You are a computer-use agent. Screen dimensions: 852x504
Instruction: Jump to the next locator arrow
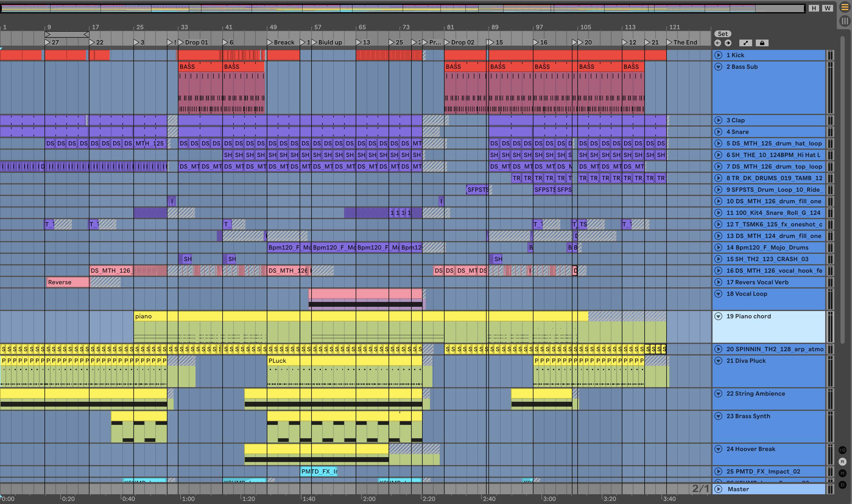(x=728, y=43)
